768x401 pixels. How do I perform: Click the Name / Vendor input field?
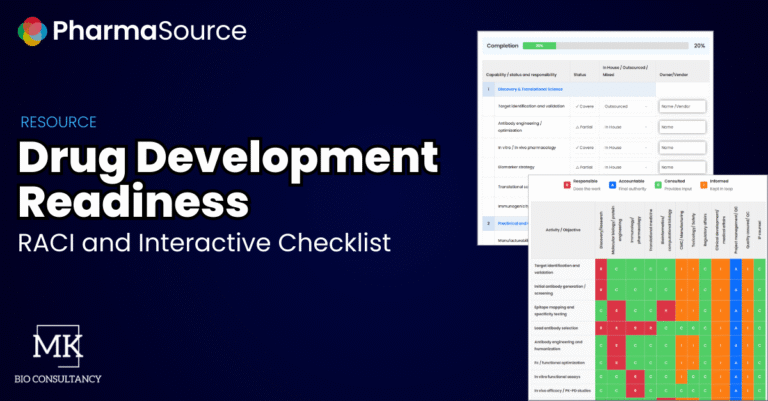[682, 106]
